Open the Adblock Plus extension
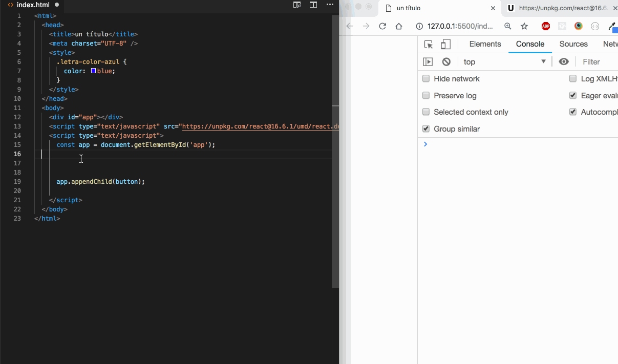618x364 pixels. tap(546, 26)
